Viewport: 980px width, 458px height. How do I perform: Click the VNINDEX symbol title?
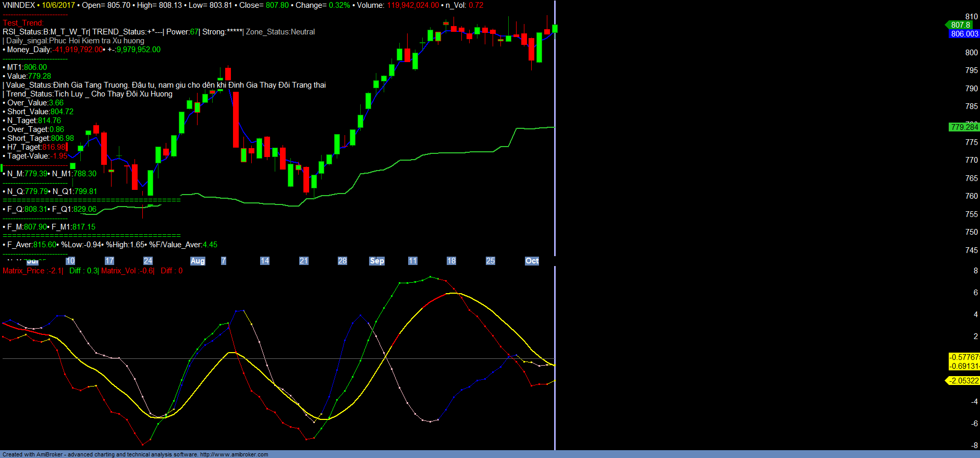point(19,5)
